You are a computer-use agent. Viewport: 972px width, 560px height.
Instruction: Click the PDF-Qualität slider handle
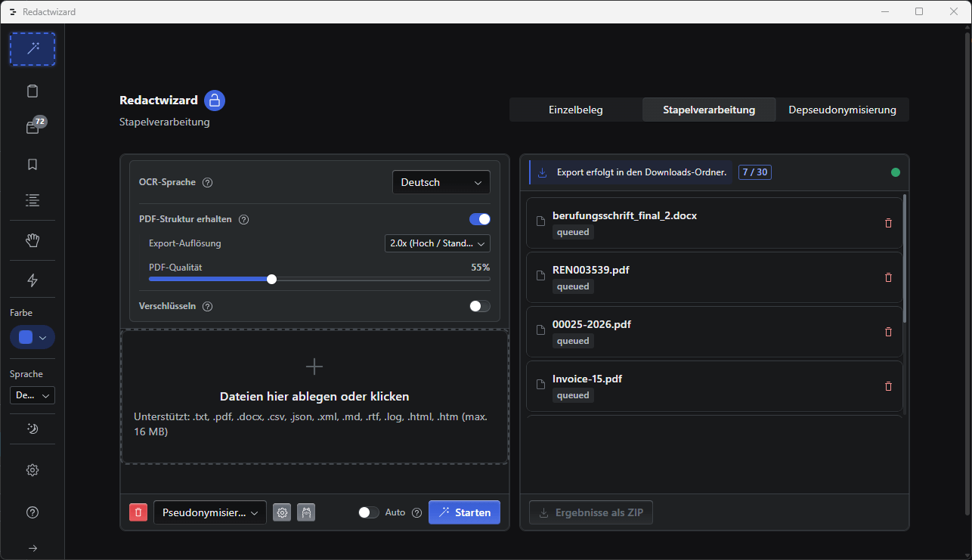click(271, 279)
